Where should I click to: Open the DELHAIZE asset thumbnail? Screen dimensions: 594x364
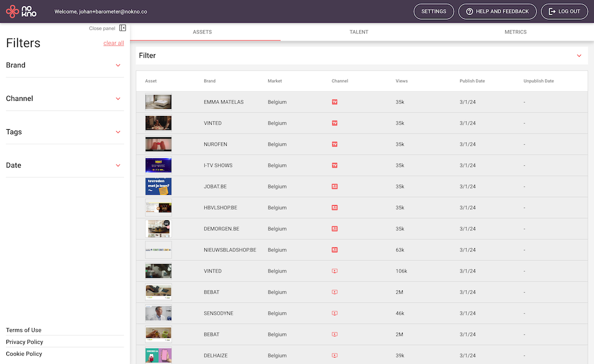(x=158, y=356)
